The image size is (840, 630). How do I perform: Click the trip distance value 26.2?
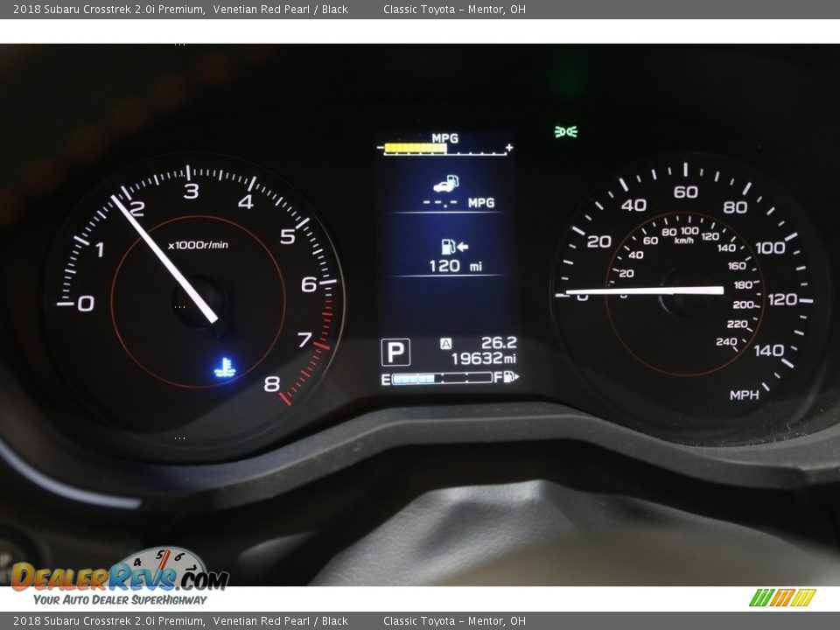tap(499, 342)
